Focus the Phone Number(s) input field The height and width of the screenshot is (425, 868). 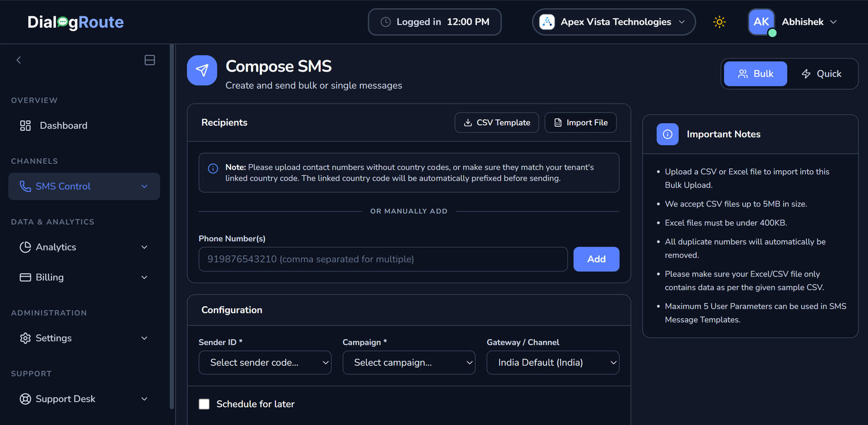[x=383, y=259]
